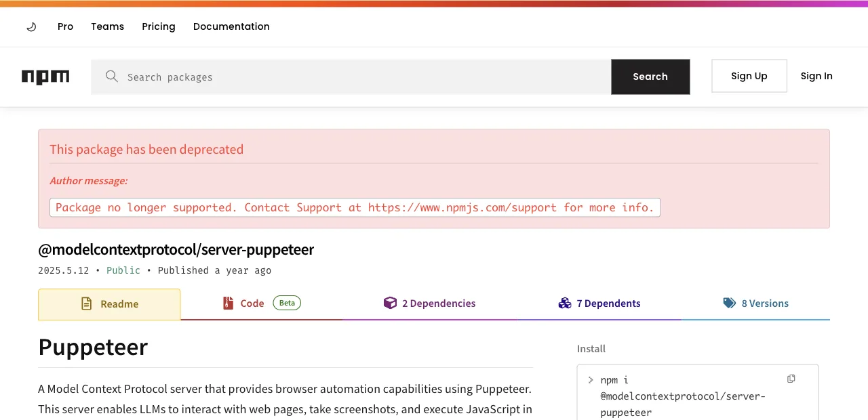Click the This package has been deprecated heading
This screenshot has width=868, height=420.
pyautogui.click(x=146, y=150)
